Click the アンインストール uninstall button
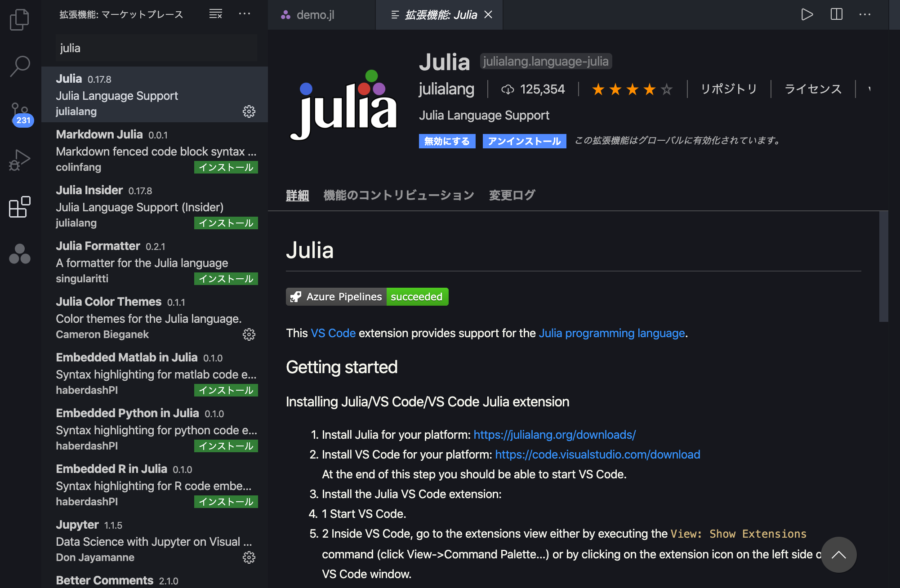The height and width of the screenshot is (588, 900). (524, 141)
